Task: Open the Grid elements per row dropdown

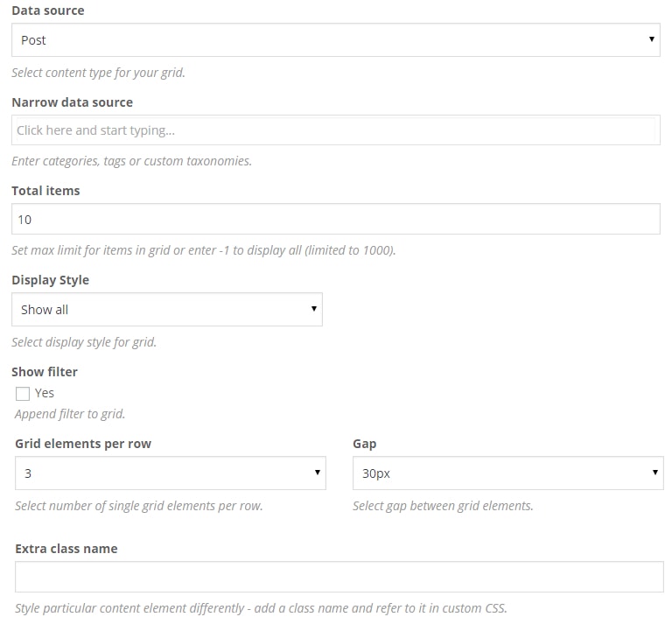Action: coord(170,473)
